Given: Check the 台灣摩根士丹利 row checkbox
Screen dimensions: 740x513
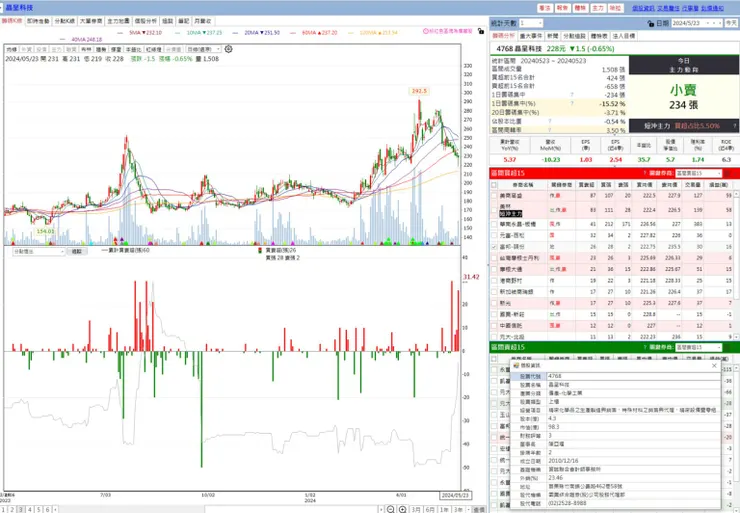Looking at the screenshot, I should pyautogui.click(x=494, y=258).
